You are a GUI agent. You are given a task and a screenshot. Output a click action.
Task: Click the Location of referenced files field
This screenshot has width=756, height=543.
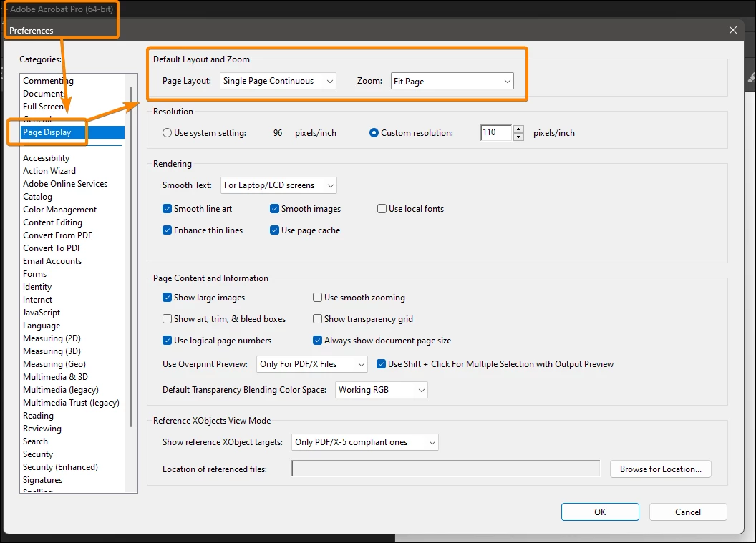click(445, 469)
